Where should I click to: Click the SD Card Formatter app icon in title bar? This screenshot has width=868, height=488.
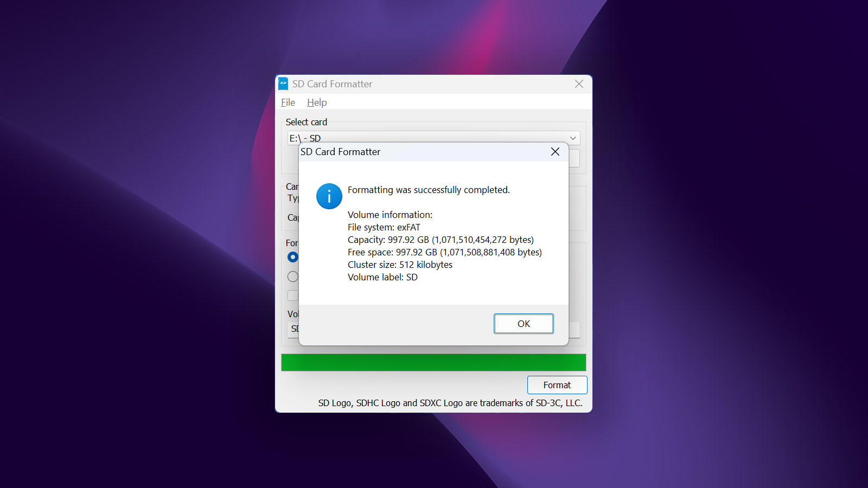click(x=283, y=84)
